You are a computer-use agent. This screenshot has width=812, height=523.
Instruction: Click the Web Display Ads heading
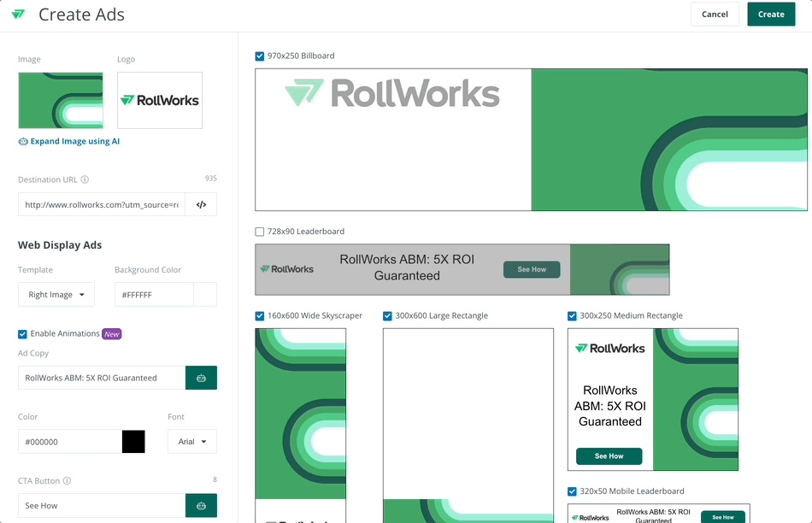(x=60, y=245)
